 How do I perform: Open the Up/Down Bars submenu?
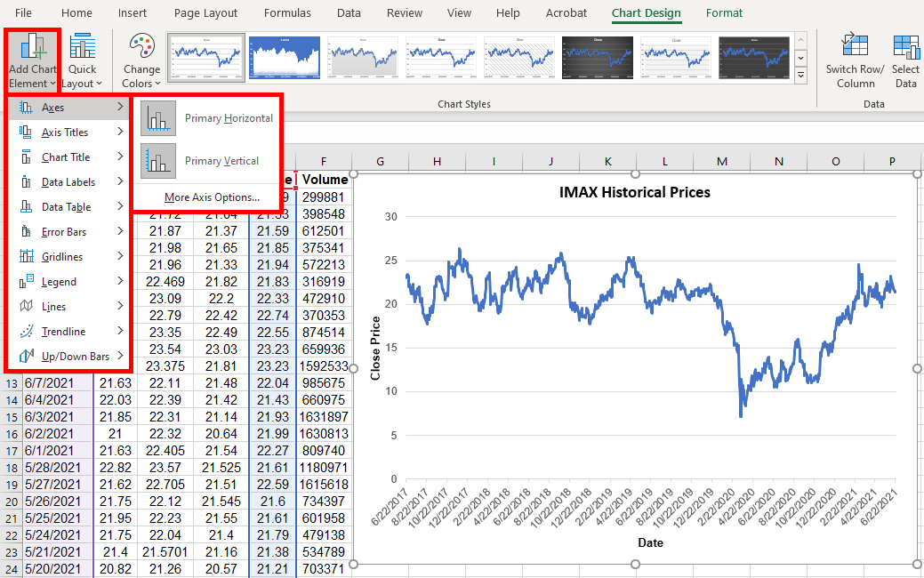coord(70,356)
